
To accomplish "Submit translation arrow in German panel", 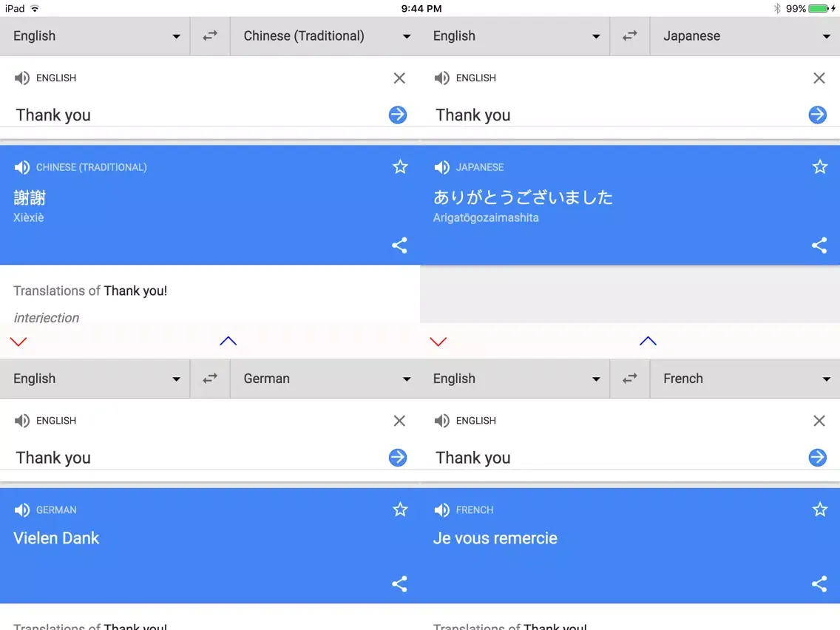I will coord(398,458).
